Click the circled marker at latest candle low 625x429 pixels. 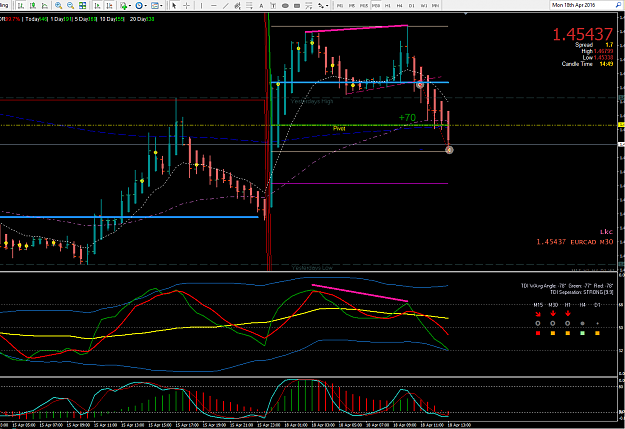pyautogui.click(x=449, y=150)
